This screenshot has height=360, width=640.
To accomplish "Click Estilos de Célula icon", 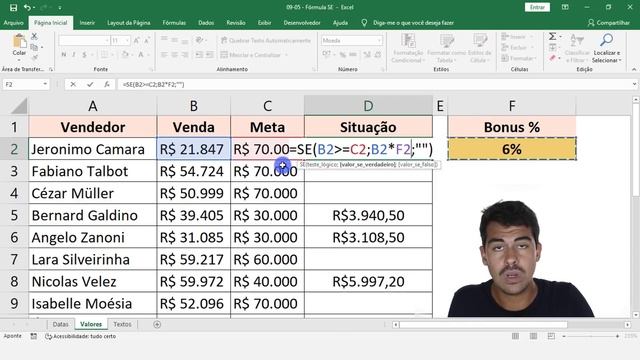I will tap(480, 40).
